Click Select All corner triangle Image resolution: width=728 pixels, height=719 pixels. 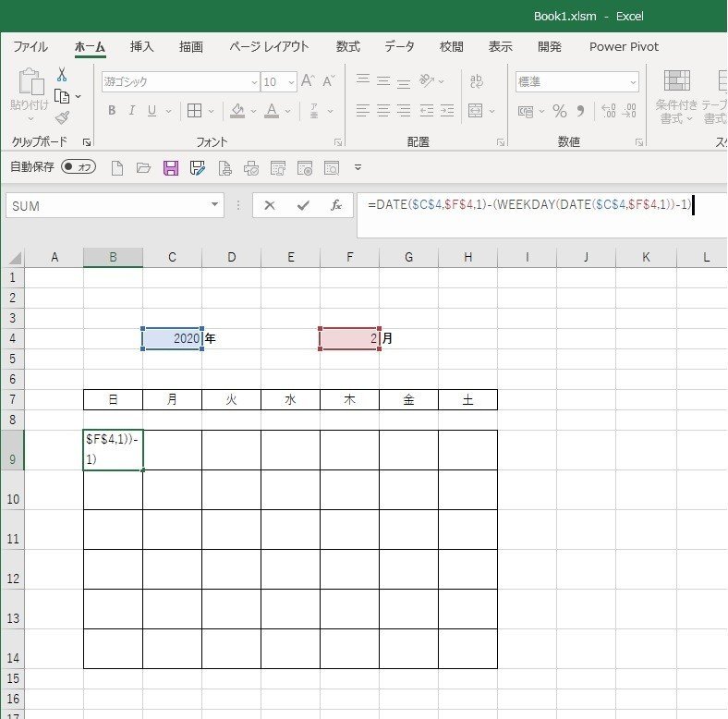pyautogui.click(x=15, y=257)
